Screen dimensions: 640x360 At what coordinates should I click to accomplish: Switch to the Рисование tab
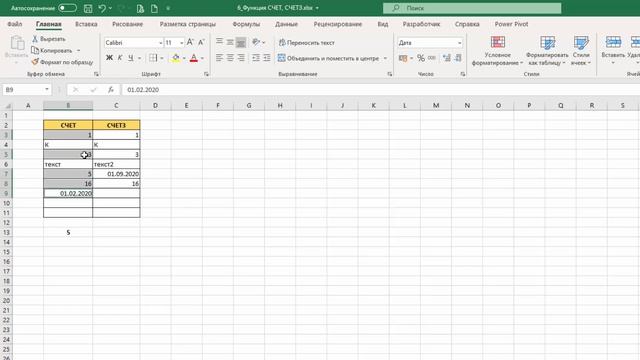tap(127, 24)
